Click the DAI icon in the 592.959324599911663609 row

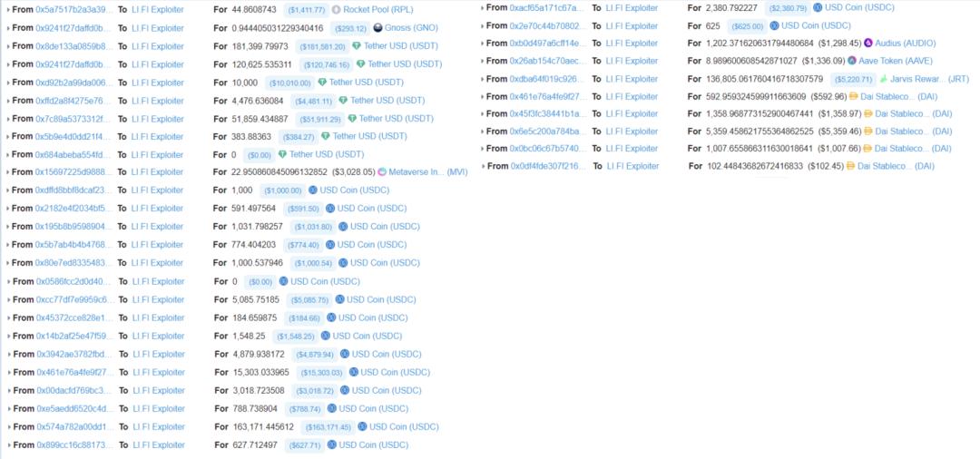[x=853, y=96]
